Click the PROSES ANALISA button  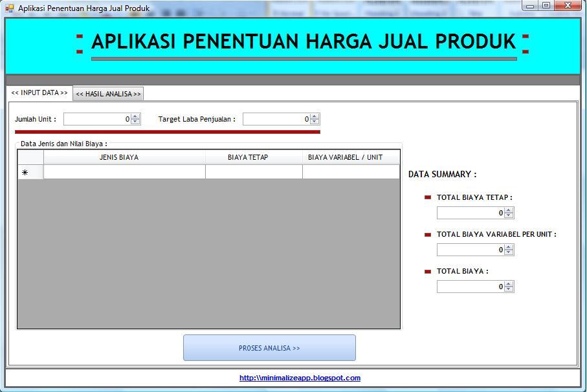point(269,347)
